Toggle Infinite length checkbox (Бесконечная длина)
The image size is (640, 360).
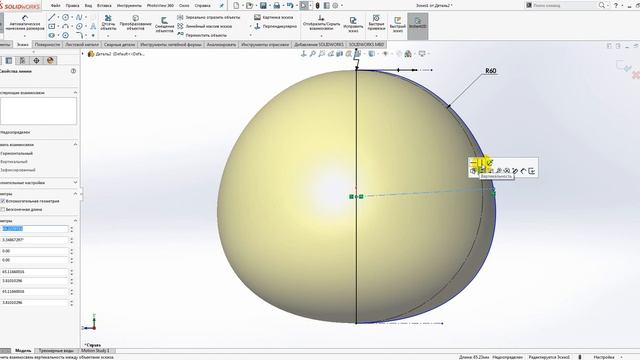pyautogui.click(x=2, y=209)
